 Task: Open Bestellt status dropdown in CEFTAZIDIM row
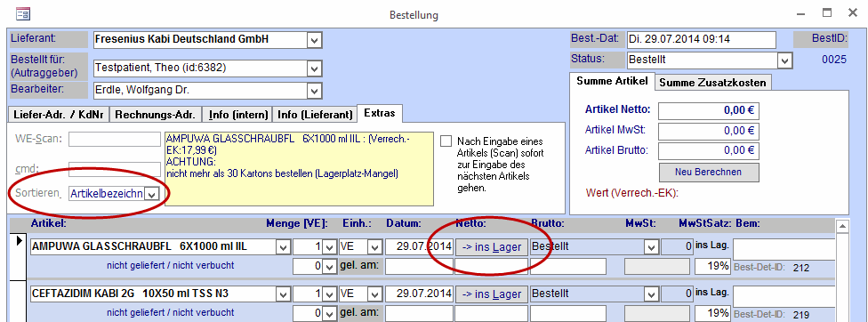[651, 294]
